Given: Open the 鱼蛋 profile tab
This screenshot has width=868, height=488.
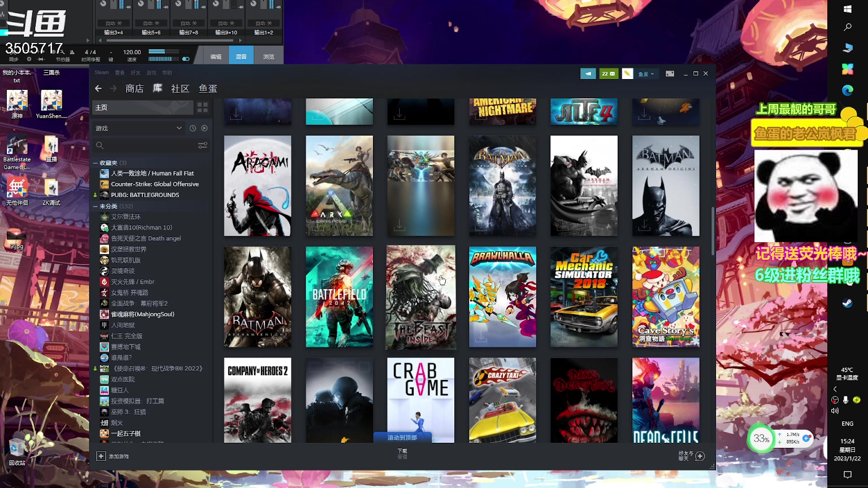Looking at the screenshot, I should [x=208, y=89].
